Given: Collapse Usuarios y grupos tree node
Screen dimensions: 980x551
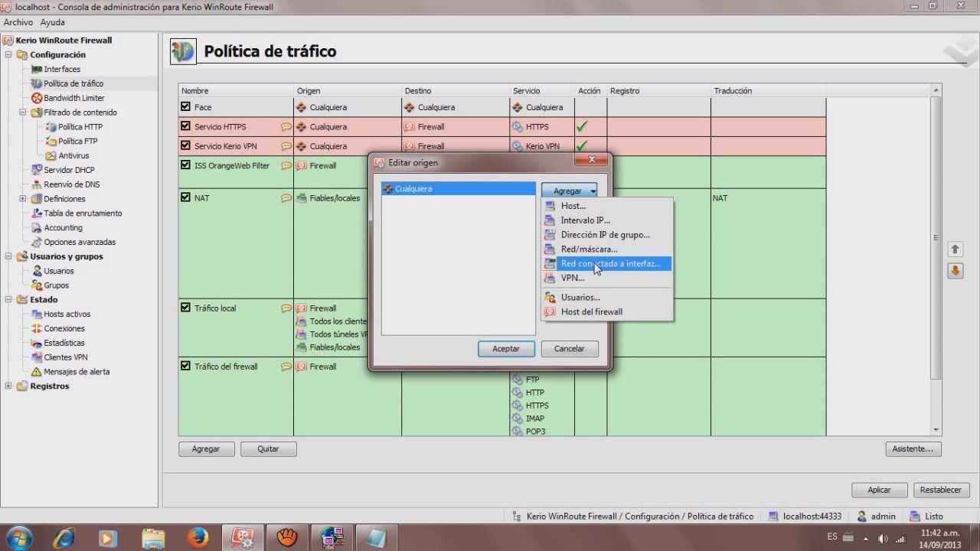Looking at the screenshot, I should click(8, 256).
